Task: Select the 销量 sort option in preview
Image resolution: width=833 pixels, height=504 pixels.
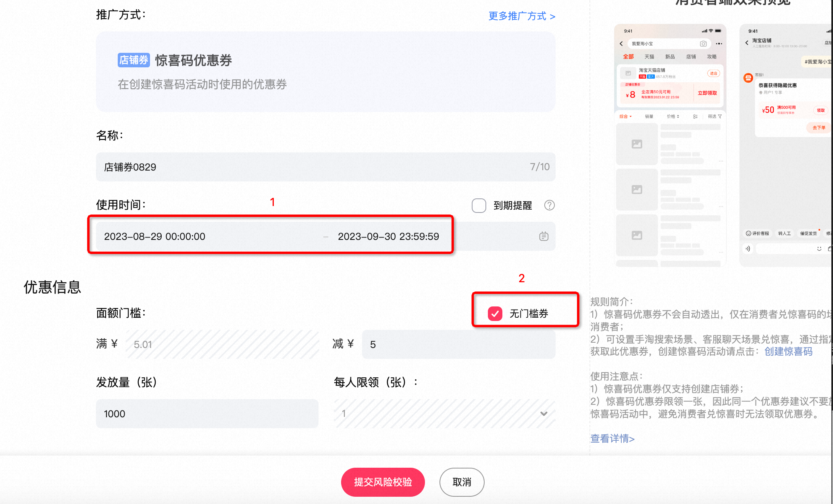Action: tap(649, 117)
